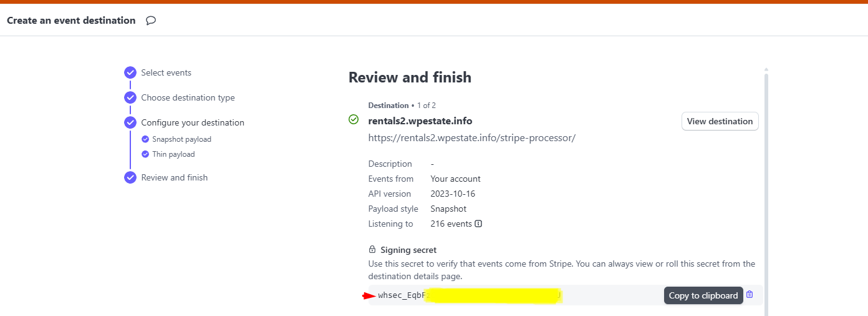868x316 pixels.
Task: Click the Select events step checkmark icon
Action: pyautogui.click(x=130, y=72)
